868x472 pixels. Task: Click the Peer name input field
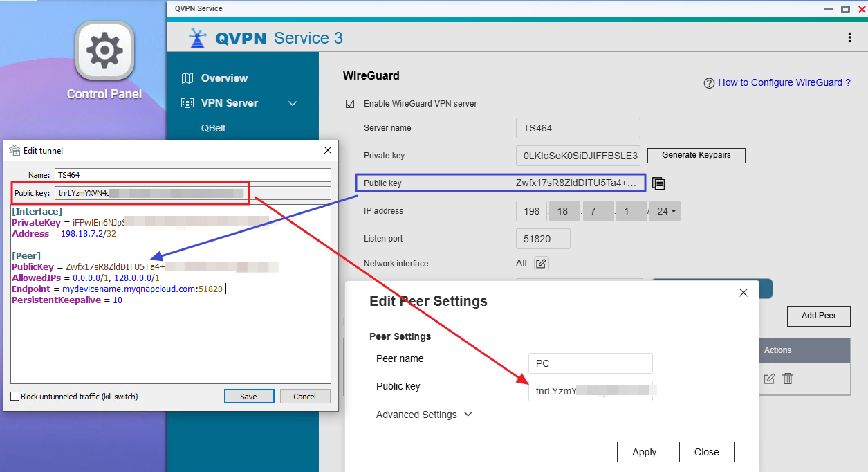tap(590, 363)
